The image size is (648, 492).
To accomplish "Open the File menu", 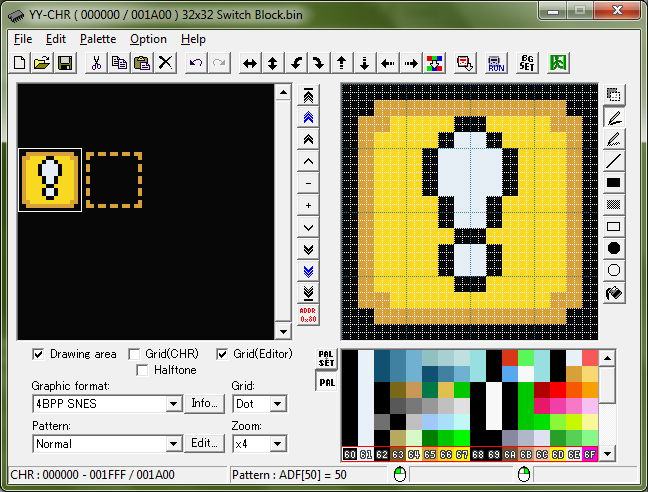I will [x=23, y=39].
